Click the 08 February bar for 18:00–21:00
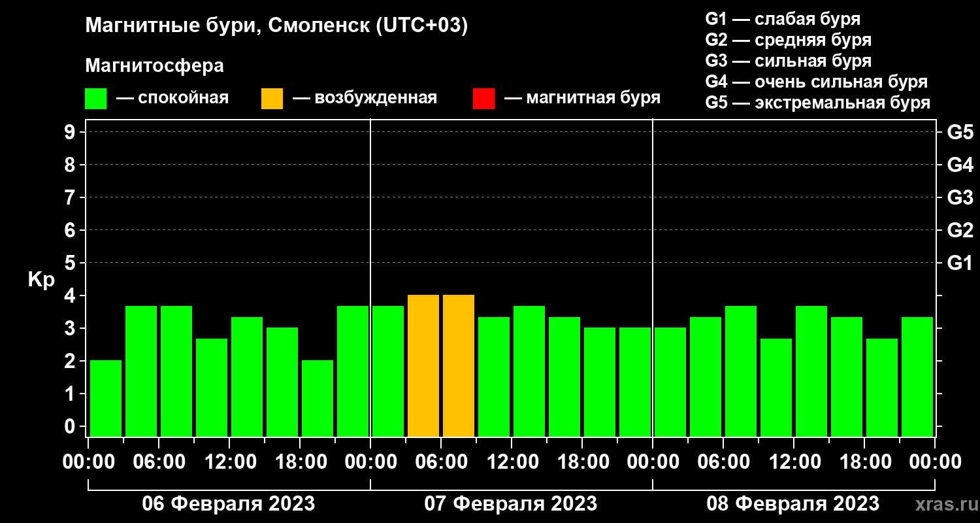 tap(882, 387)
